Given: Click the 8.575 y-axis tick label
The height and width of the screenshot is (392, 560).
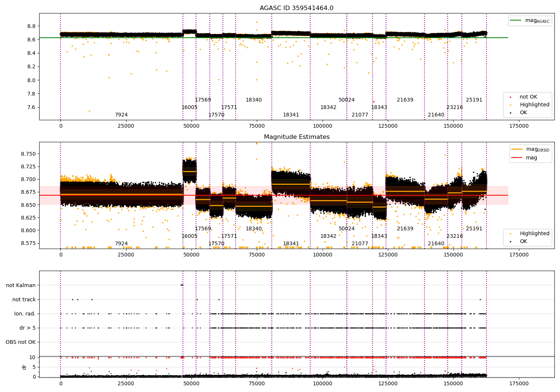Looking at the screenshot, I should click(x=28, y=243).
